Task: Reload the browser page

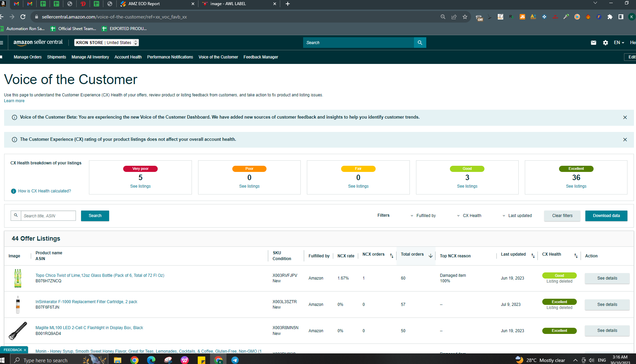Action: (x=23, y=17)
